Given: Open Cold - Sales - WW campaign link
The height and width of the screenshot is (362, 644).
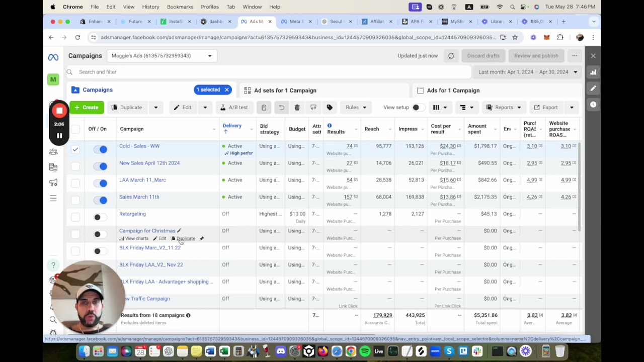Looking at the screenshot, I should point(139,146).
